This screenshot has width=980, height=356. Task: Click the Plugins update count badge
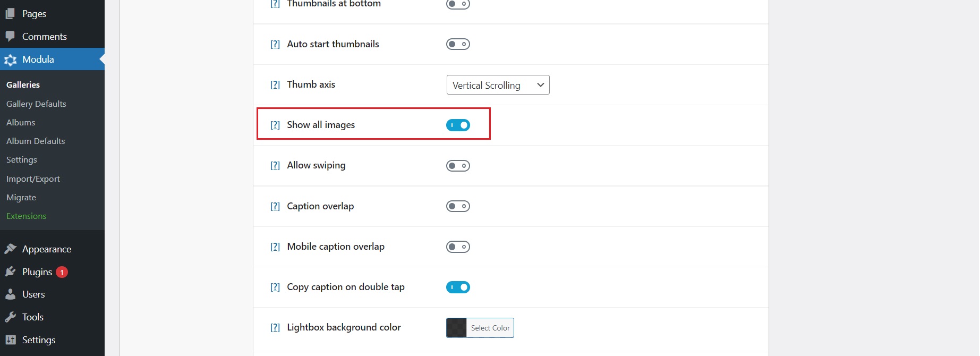coord(62,272)
